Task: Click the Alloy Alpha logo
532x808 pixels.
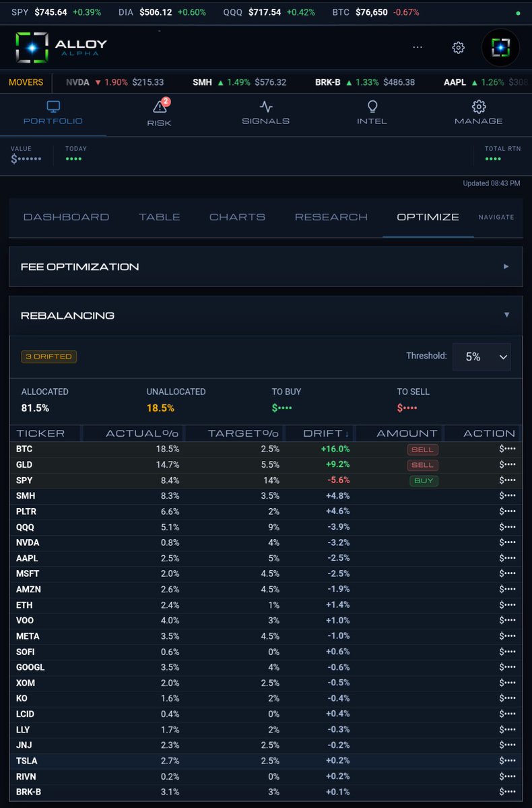Action: (61, 47)
